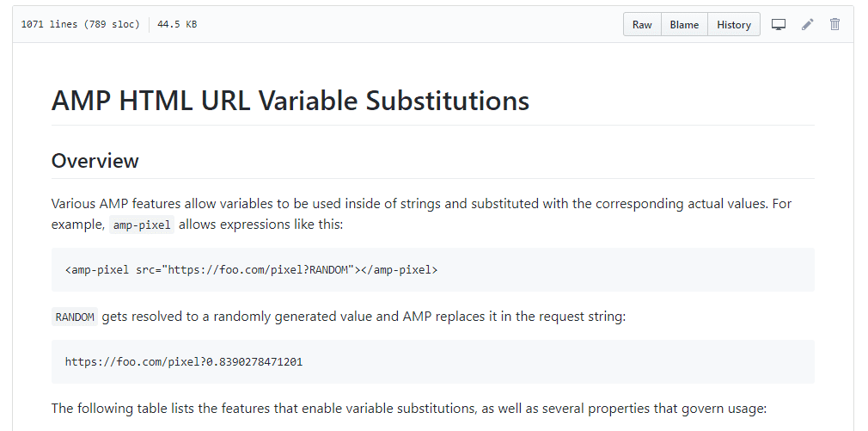
Task: Click the inline amp-pixel code label
Action: coord(142,225)
